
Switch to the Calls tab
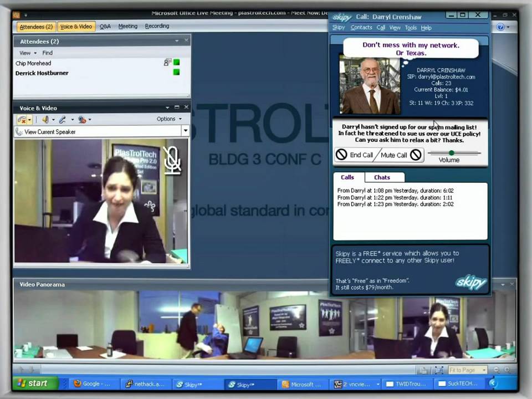[x=347, y=177]
